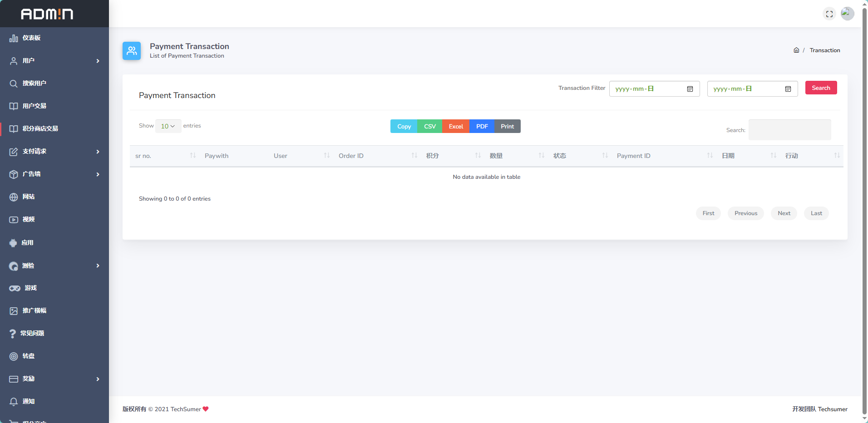Open the Show entries count dropdown

click(x=168, y=126)
